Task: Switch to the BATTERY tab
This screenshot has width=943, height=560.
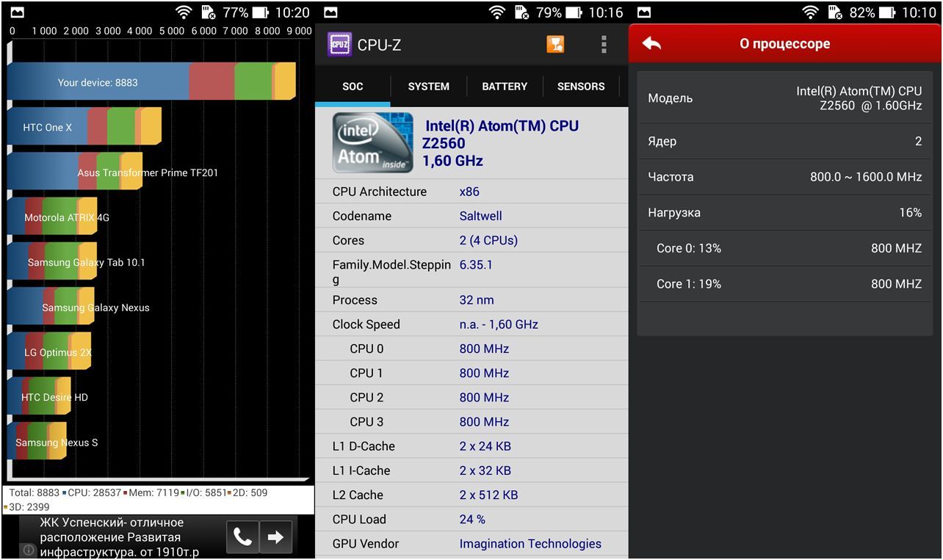Action: click(x=505, y=87)
